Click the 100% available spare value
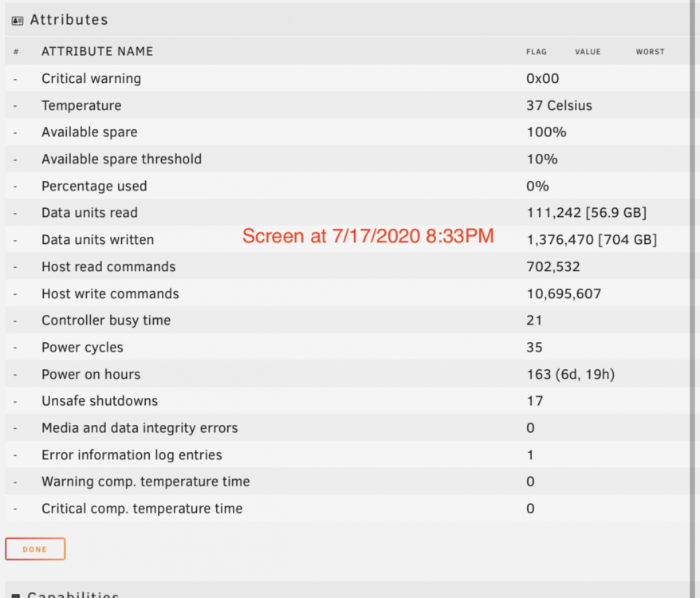 (546, 132)
